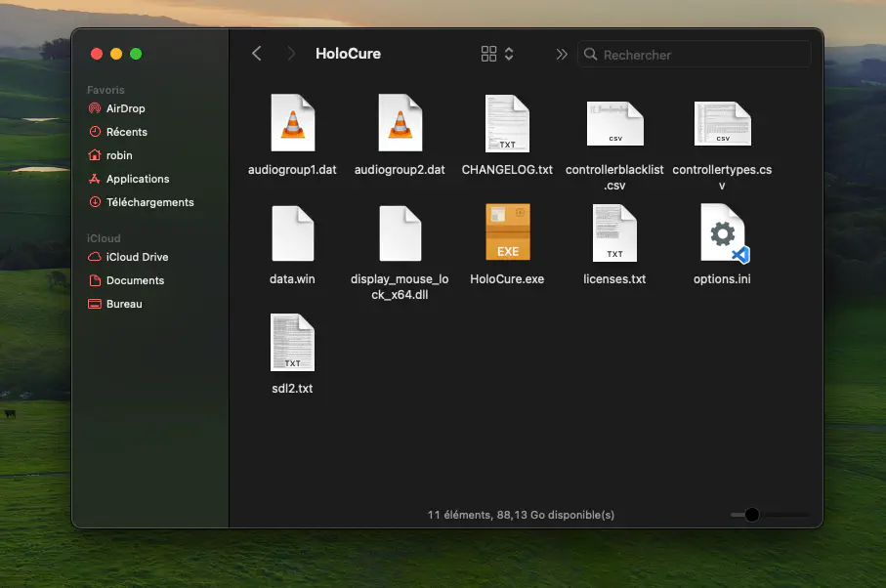This screenshot has width=886, height=588.
Task: Select the audiogroup2.dat VLC file icon
Action: tap(400, 124)
